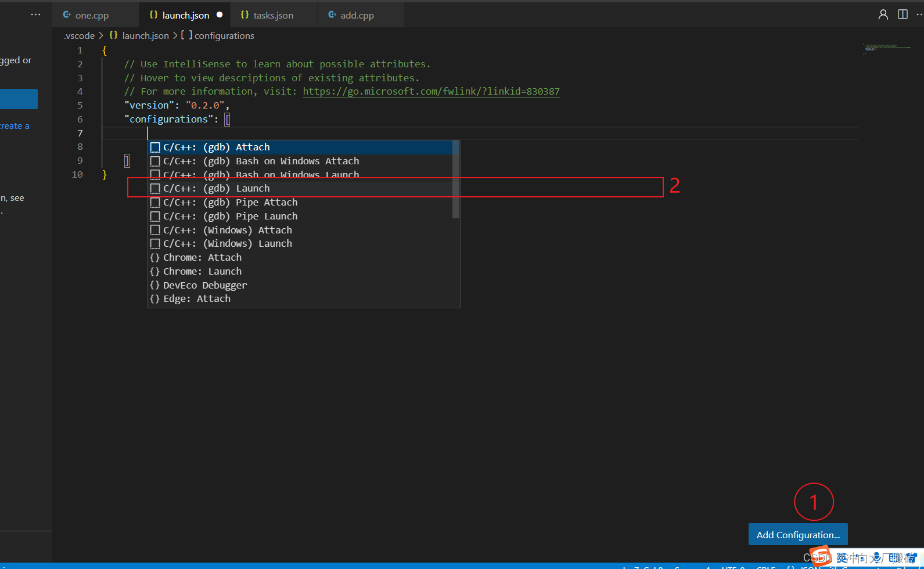
Task: Click the blue button in side panel
Action: (19, 99)
